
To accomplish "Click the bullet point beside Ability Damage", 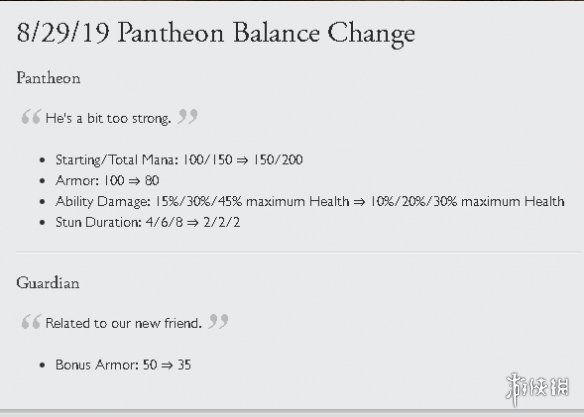I will 42,202.
